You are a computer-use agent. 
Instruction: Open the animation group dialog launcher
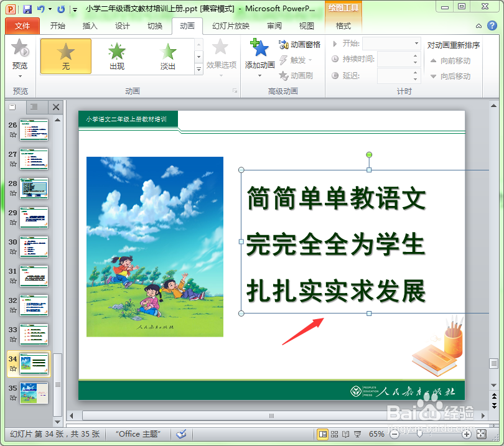point(235,91)
